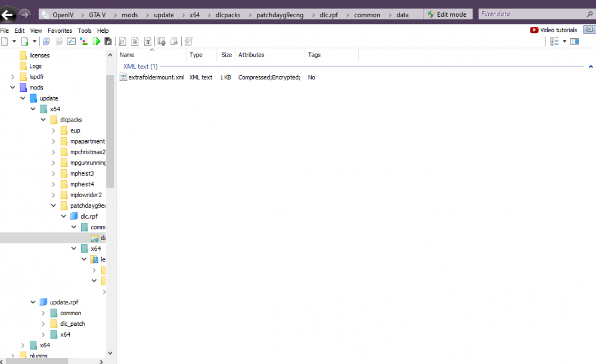596x364 pixels.
Task: Open the Edit menu
Action: point(20,30)
